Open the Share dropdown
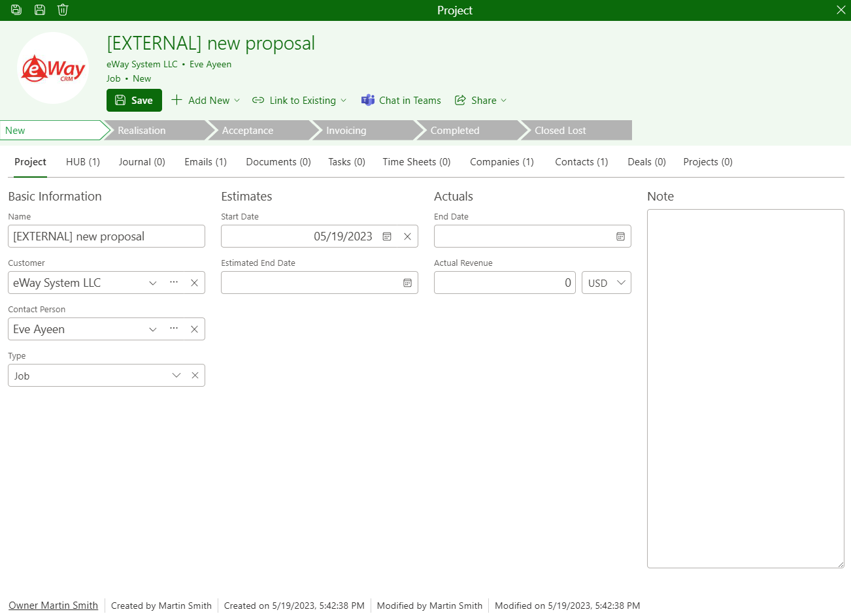 481,100
